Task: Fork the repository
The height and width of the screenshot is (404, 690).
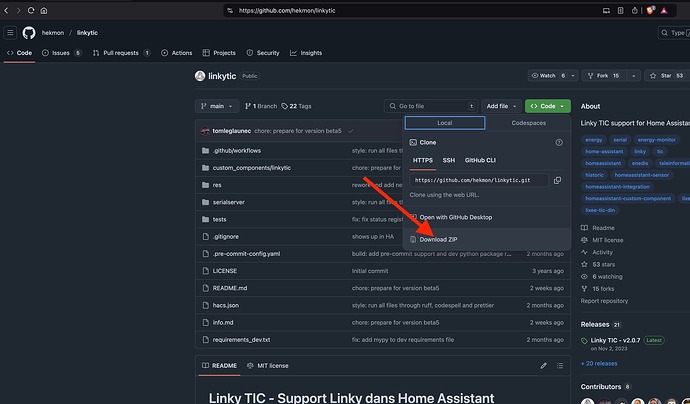Action: click(604, 76)
